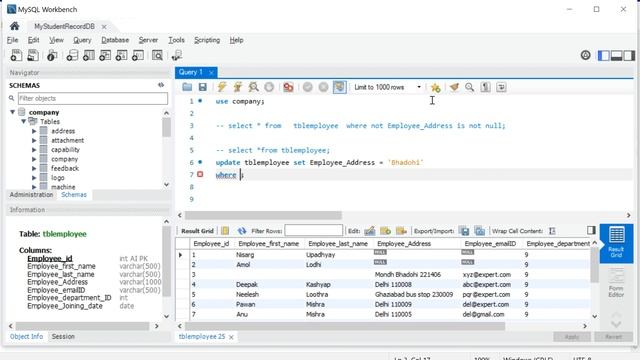Screen dimensions: 640x360
Task: Open Workbench preferences gear icon
Action: point(585,55)
